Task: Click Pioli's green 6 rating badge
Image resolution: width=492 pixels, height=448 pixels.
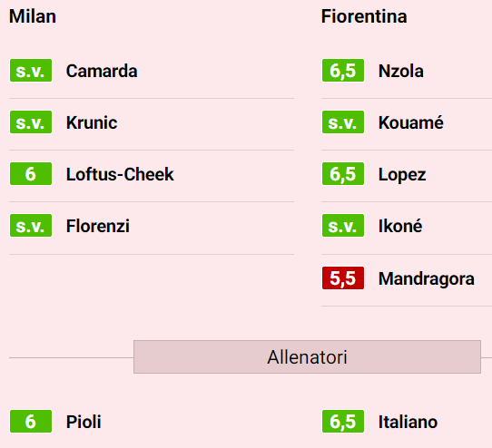Action: click(x=31, y=422)
